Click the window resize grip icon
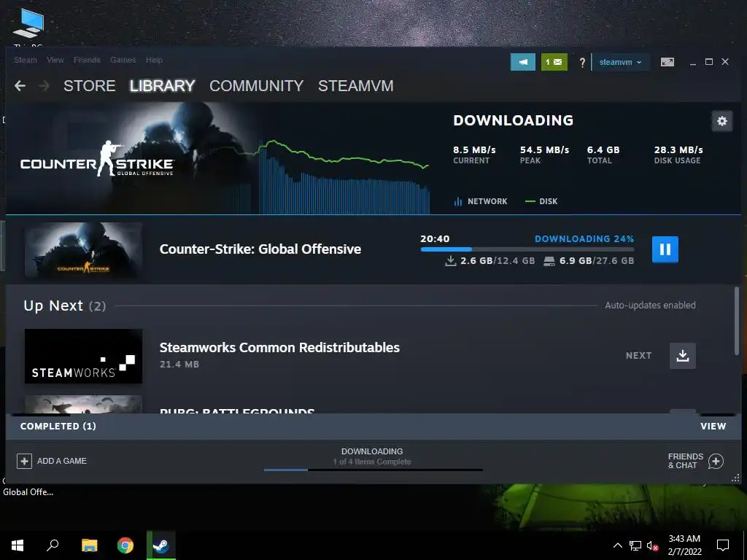The height and width of the screenshot is (560, 747). (x=735, y=478)
